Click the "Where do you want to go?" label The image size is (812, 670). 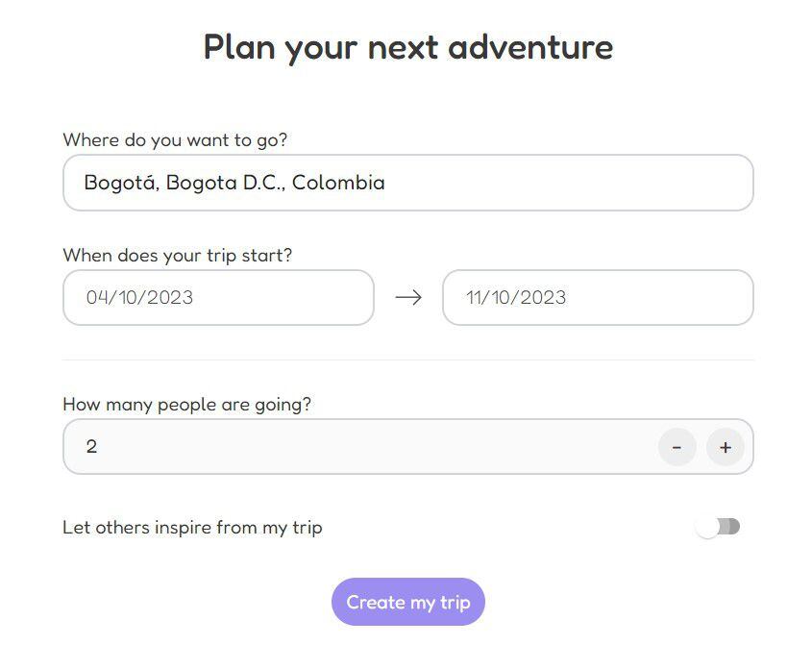click(x=175, y=140)
